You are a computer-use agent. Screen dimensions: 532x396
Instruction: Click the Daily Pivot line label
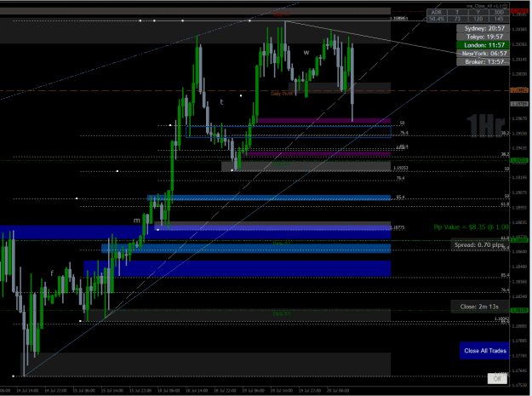pyautogui.click(x=282, y=94)
